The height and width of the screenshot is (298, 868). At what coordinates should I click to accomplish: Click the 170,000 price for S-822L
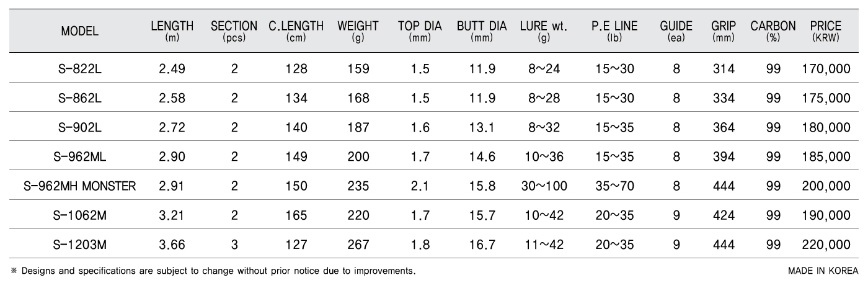point(825,69)
